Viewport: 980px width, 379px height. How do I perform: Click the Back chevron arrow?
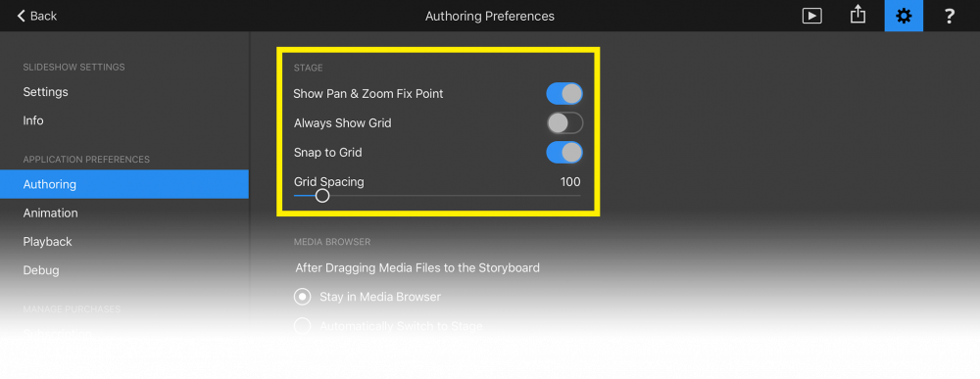(22, 16)
